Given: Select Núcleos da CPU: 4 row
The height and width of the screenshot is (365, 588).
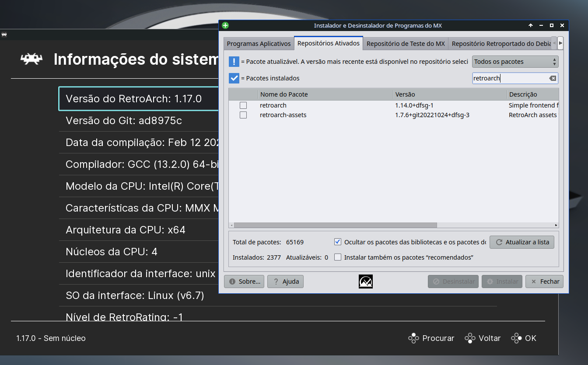Looking at the screenshot, I should point(139,252).
